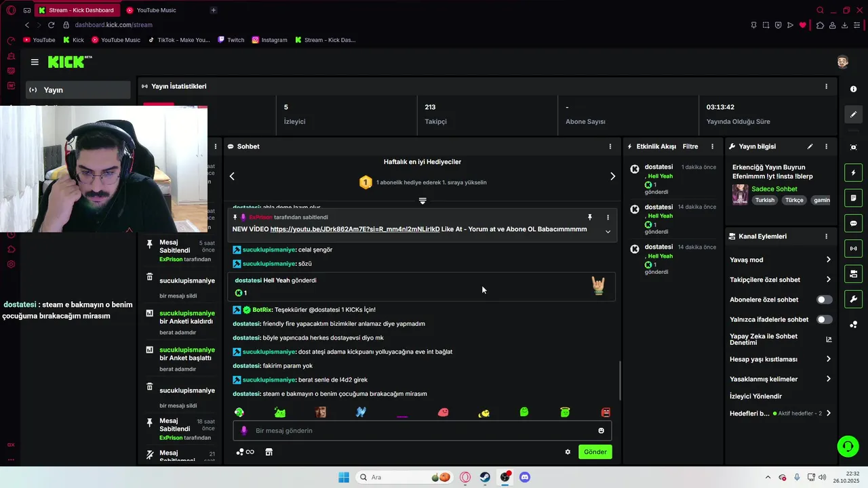The width and height of the screenshot is (868, 488).
Task: Expand Takipçilere özel sohbet settings
Action: tap(829, 279)
